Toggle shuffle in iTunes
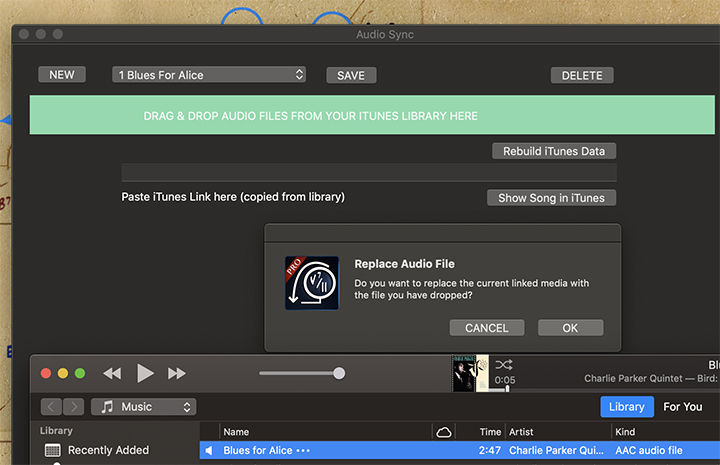The width and height of the screenshot is (720, 465). pyautogui.click(x=503, y=365)
